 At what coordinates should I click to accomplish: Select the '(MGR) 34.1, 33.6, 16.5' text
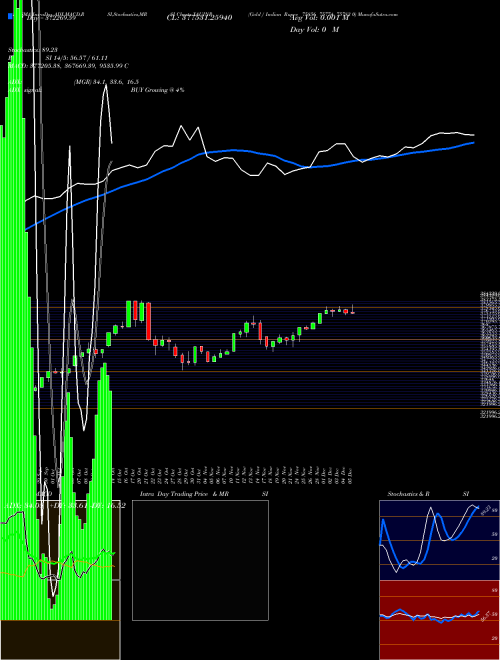tap(106, 82)
